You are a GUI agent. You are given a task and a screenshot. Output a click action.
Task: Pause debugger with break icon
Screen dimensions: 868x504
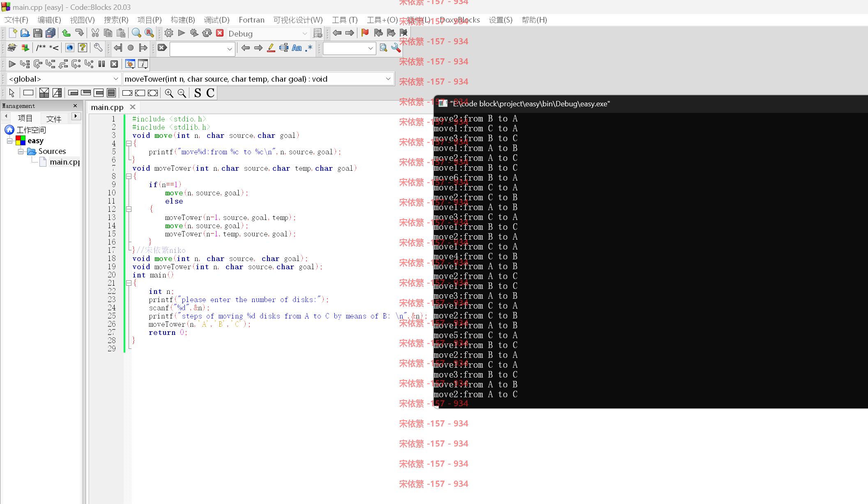pos(101,64)
